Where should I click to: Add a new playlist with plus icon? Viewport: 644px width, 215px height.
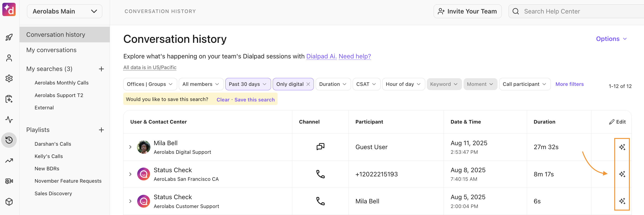tap(101, 130)
